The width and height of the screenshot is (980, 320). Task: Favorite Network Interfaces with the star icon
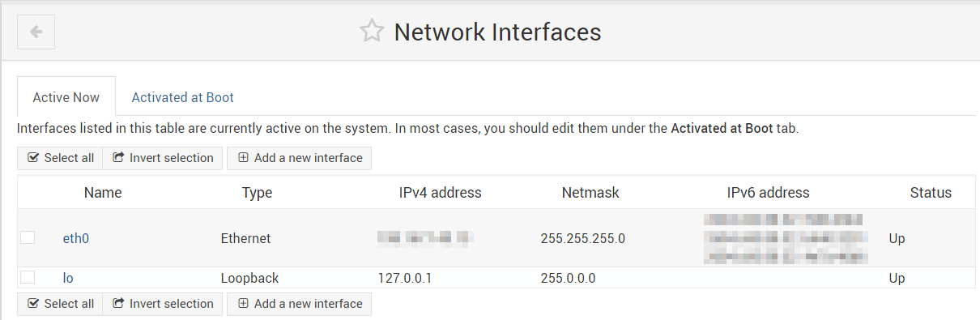click(x=372, y=32)
